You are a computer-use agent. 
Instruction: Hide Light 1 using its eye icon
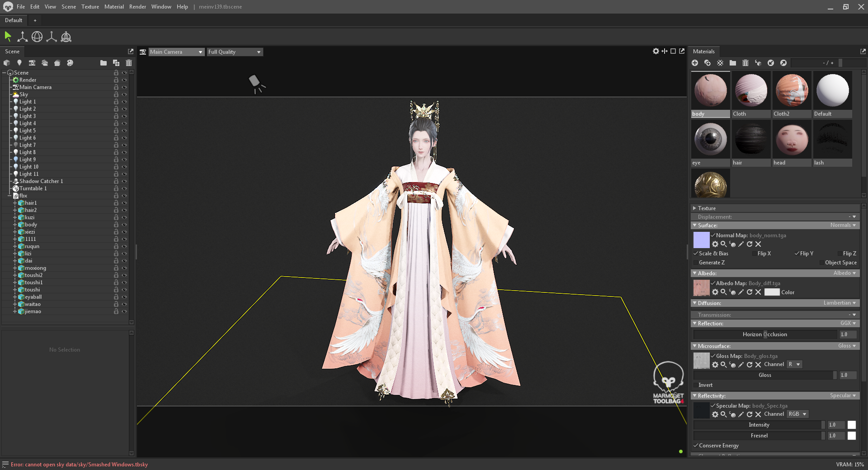(124, 102)
